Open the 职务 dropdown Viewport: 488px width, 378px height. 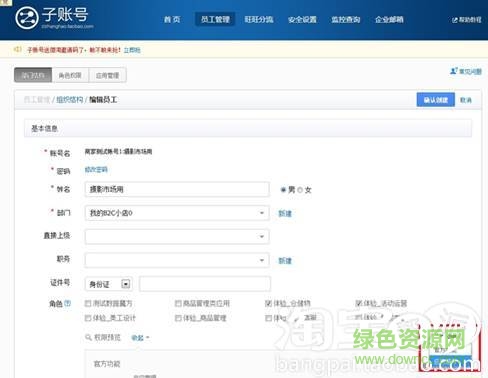177,260
